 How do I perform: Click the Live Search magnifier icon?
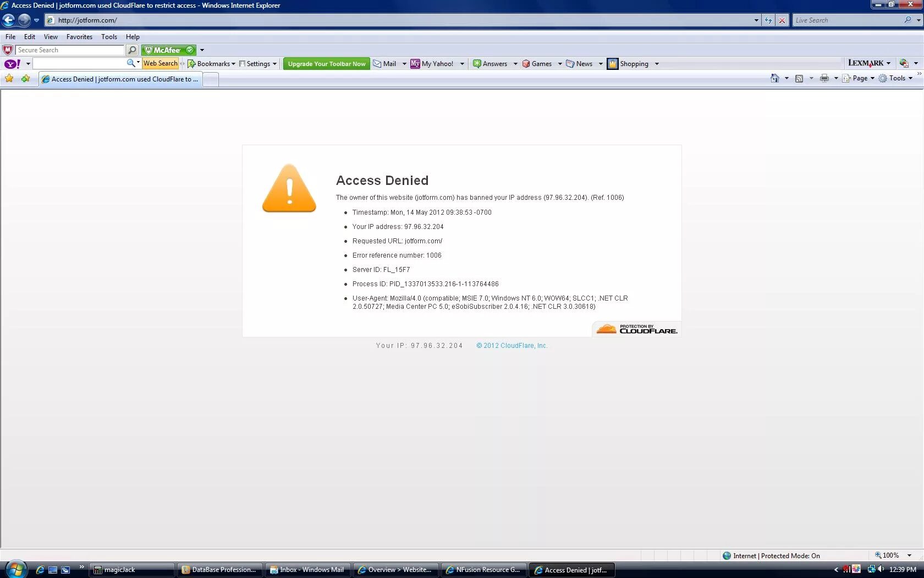[908, 20]
